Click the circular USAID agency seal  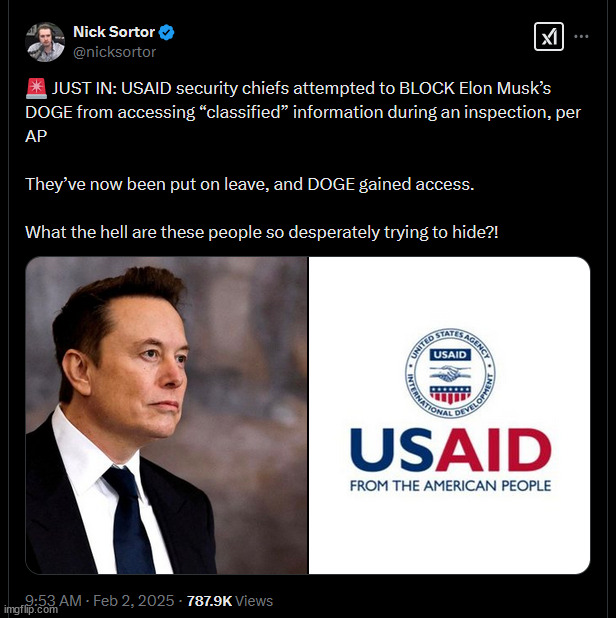point(450,373)
